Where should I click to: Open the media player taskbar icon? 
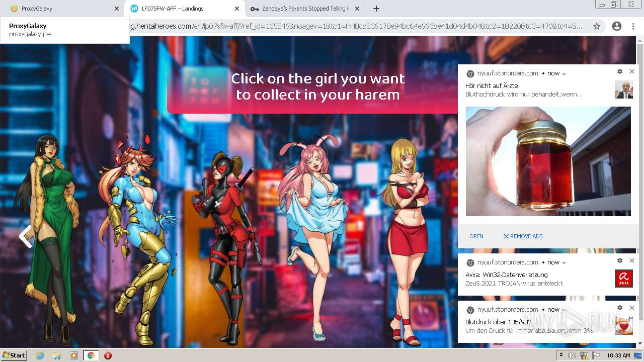click(x=74, y=355)
